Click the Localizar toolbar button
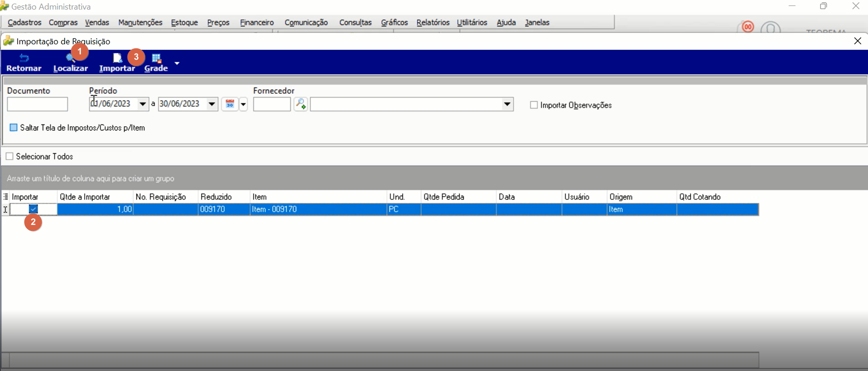The width and height of the screenshot is (868, 371). (x=71, y=63)
